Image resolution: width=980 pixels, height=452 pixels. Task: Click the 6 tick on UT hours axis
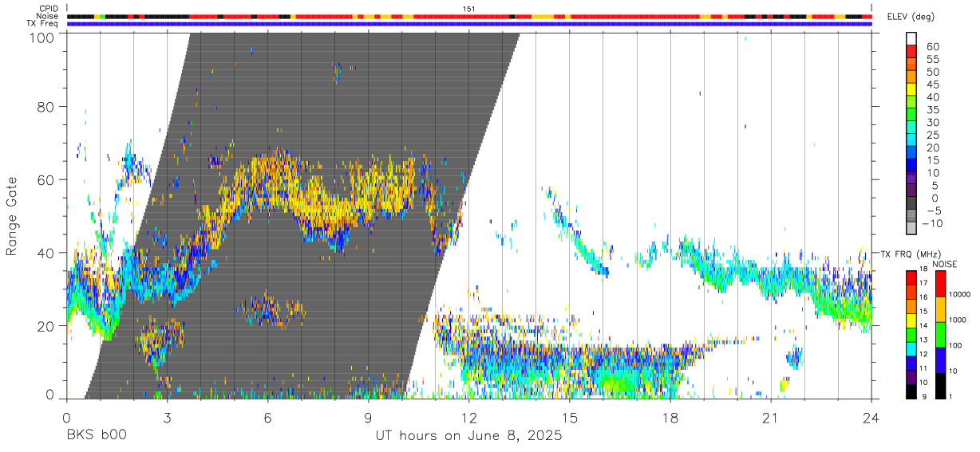point(267,418)
